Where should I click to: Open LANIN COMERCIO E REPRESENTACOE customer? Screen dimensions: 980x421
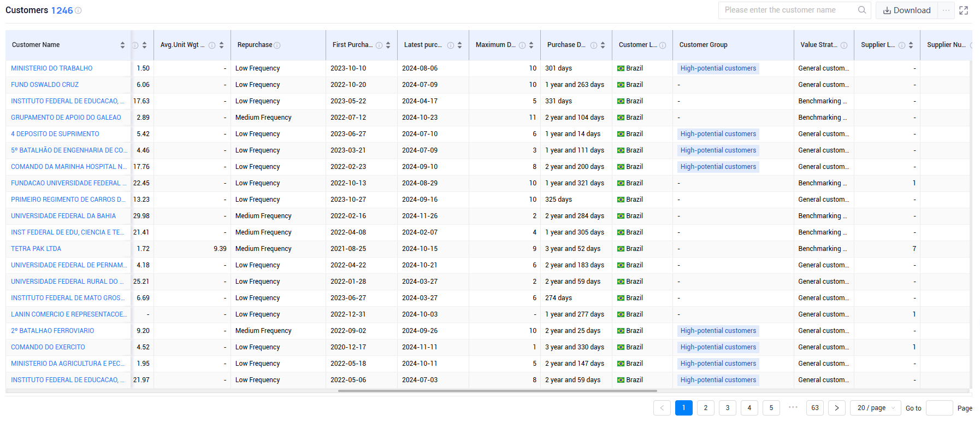tap(69, 314)
